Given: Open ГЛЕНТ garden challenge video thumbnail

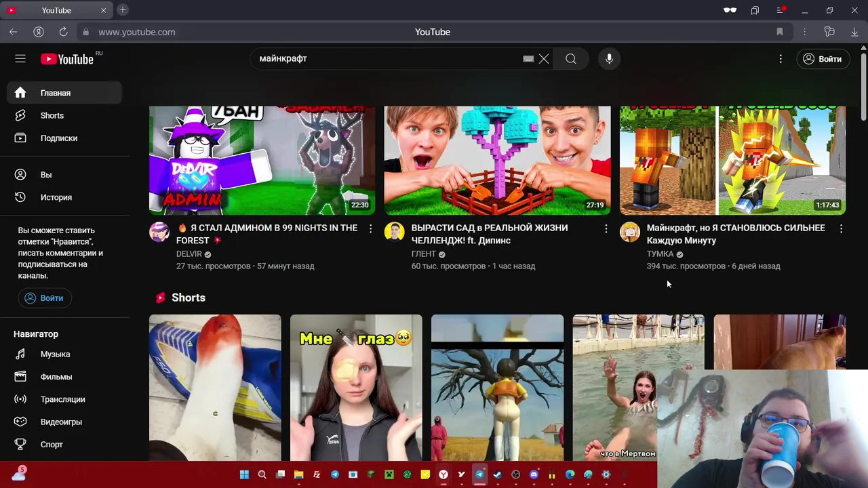Looking at the screenshot, I should pos(497,160).
